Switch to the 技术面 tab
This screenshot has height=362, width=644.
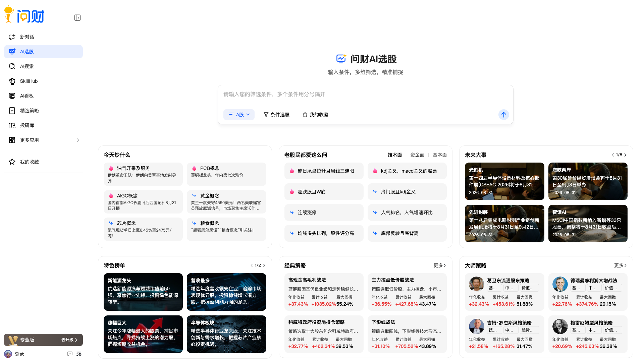(x=395, y=155)
